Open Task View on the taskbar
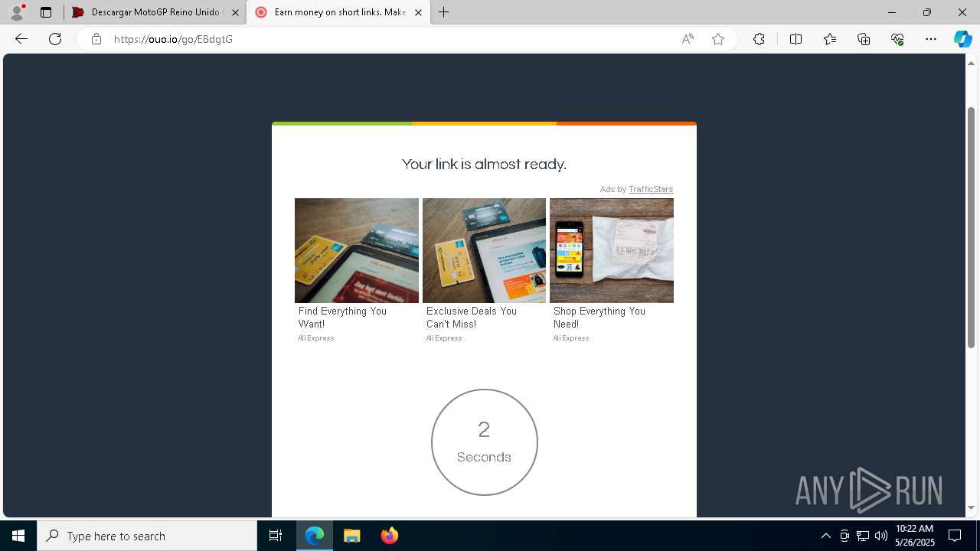Image resolution: width=980 pixels, height=551 pixels. point(276,536)
